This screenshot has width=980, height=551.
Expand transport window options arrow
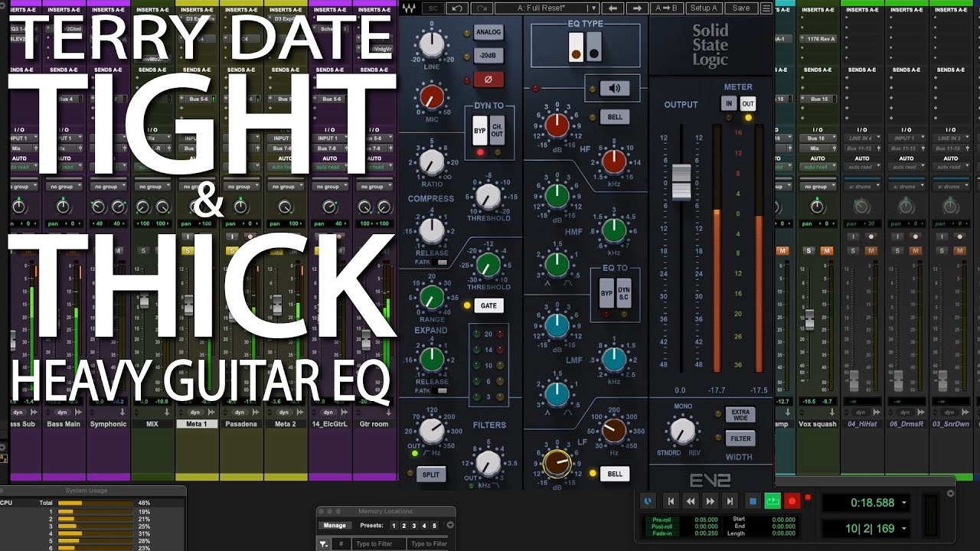coord(951,494)
